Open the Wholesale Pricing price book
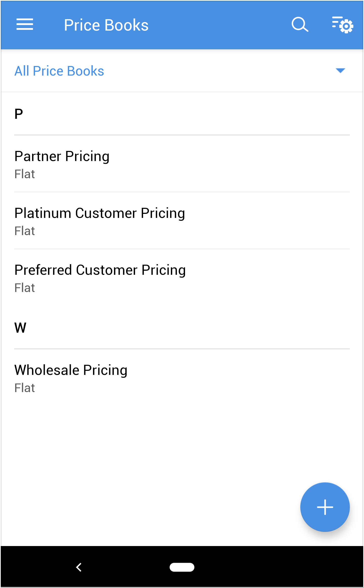 (71, 370)
